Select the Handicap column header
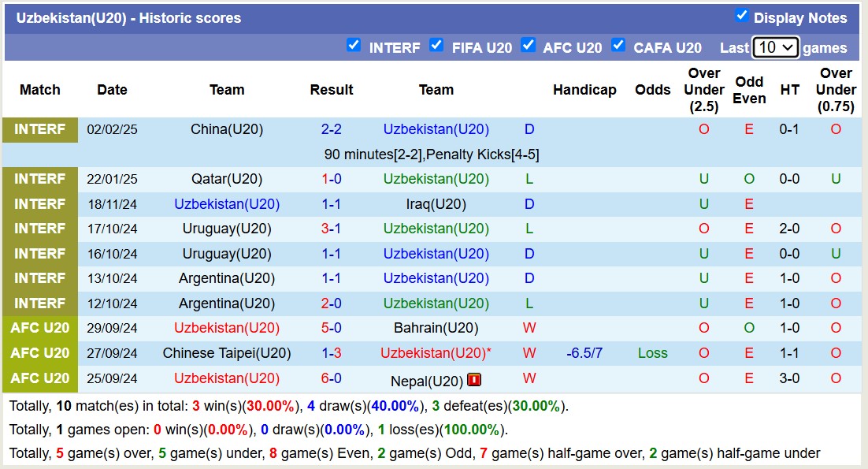 click(x=584, y=90)
